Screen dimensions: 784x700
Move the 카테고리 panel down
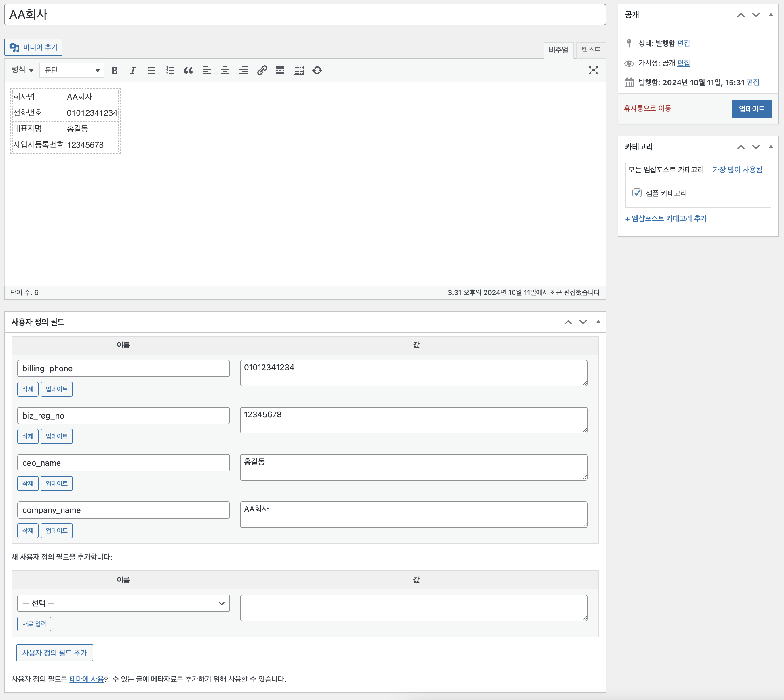point(756,147)
